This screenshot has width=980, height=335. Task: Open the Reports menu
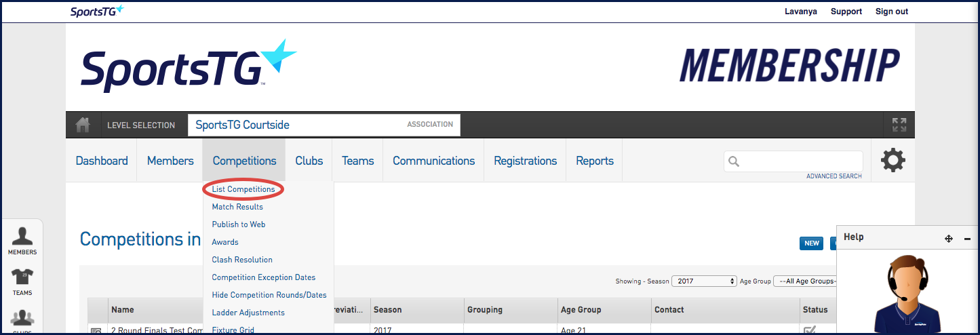595,161
